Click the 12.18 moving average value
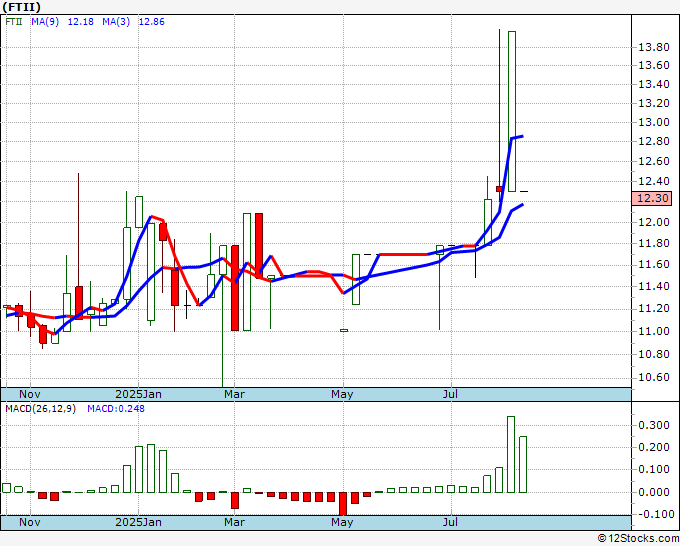Viewport: 680px width, 546px height. pos(81,22)
